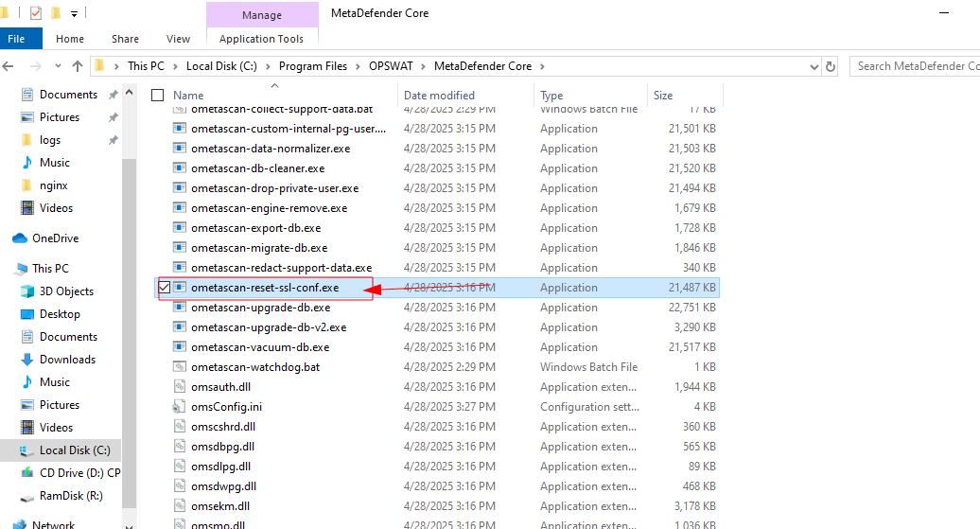The width and height of the screenshot is (980, 529).
Task: Open Quick Access toolbar customize dropdown
Action: click(74, 13)
